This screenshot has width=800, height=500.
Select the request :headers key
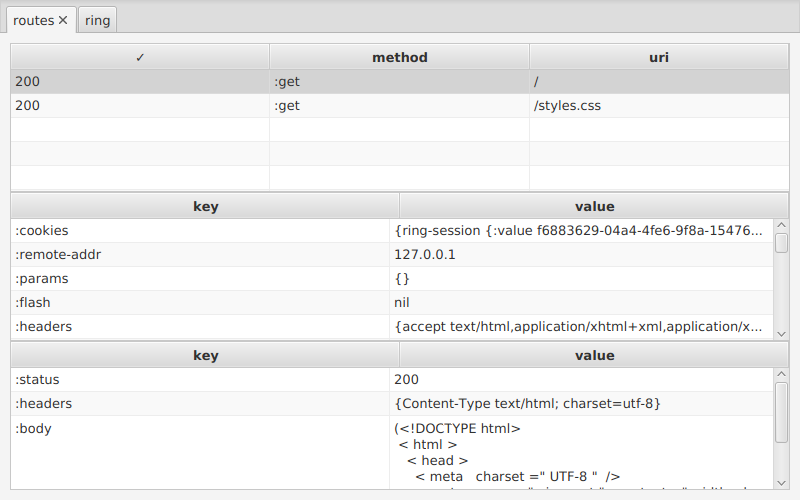pyautogui.click(x=200, y=327)
